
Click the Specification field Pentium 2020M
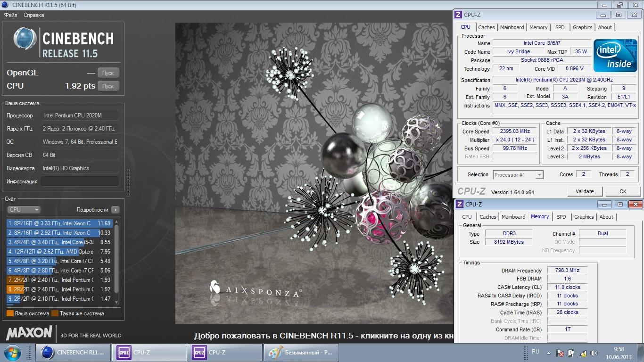coord(564,80)
